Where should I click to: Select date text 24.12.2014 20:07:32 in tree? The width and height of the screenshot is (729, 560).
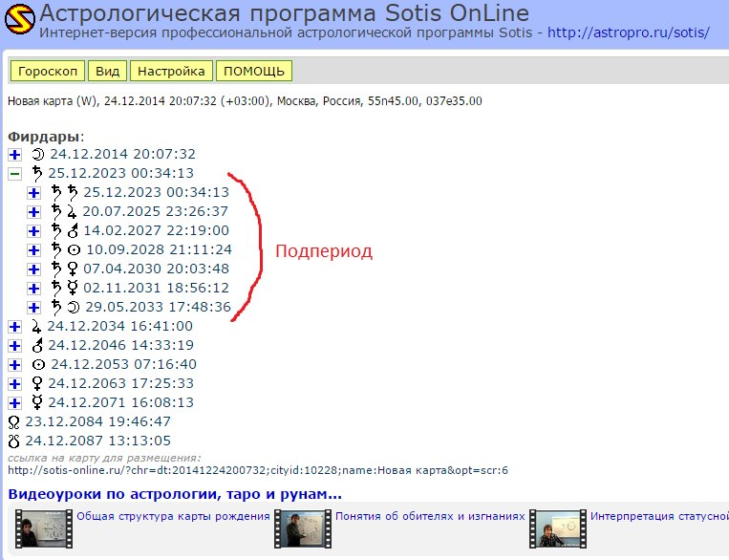click(122, 154)
